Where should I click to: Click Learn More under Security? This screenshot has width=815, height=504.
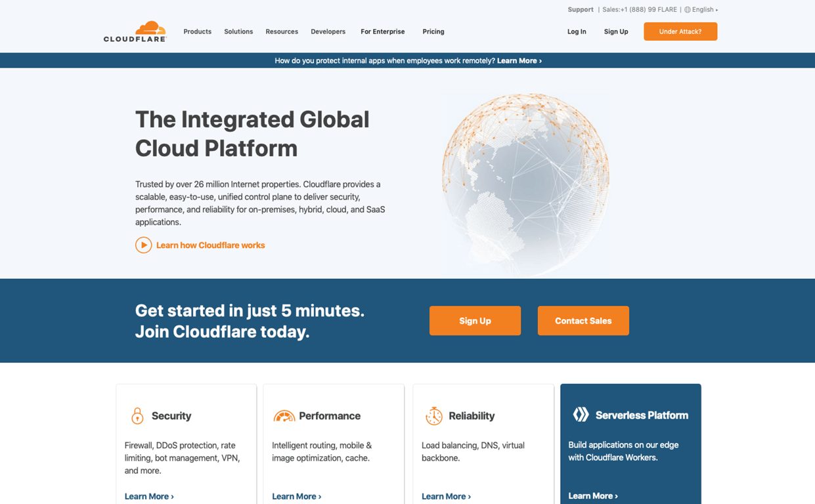[149, 496]
